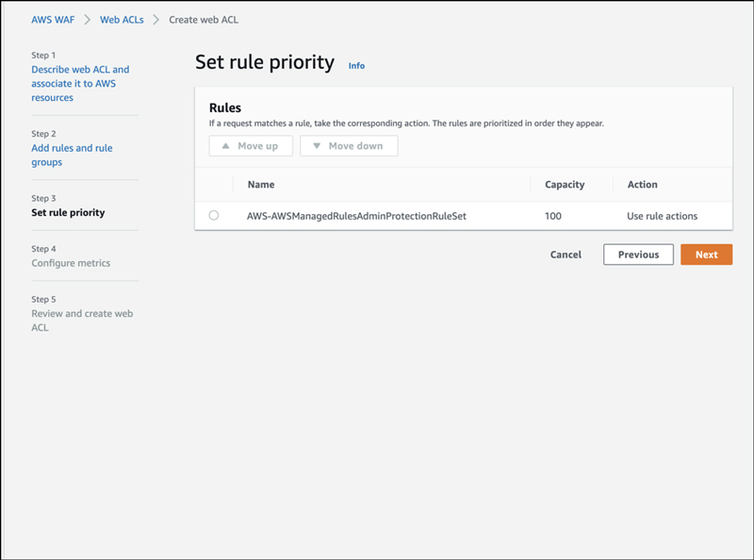Navigate to AWS WAF via breadcrumb

pos(53,19)
